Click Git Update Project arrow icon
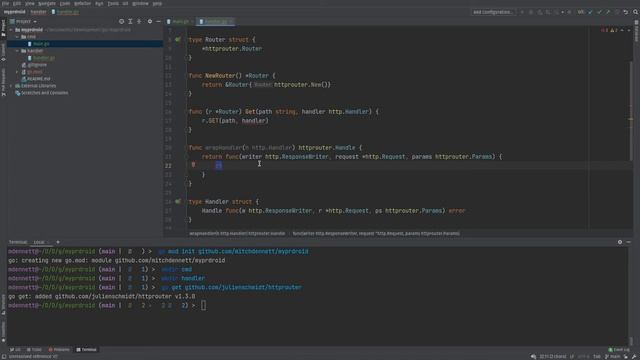Image resolution: width=640 pixels, height=360 pixels. [x=590, y=12]
